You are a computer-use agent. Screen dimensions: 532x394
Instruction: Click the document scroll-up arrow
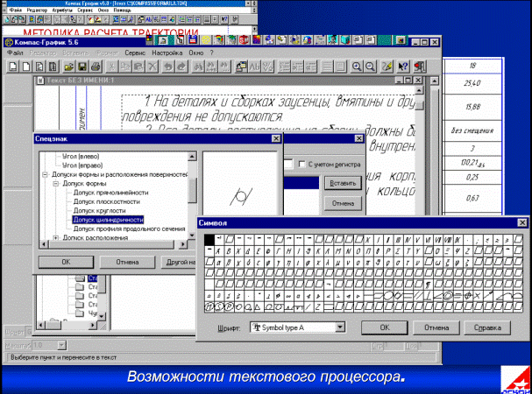(419, 90)
